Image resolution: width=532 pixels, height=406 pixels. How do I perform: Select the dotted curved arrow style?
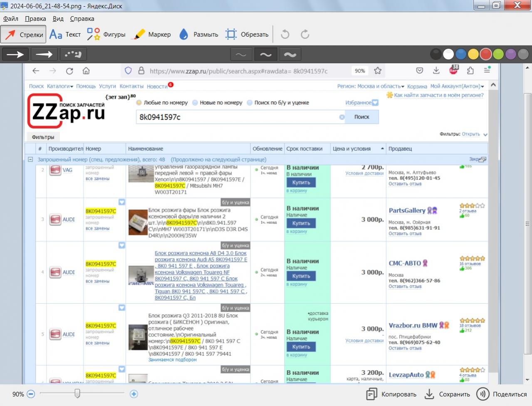[73, 54]
